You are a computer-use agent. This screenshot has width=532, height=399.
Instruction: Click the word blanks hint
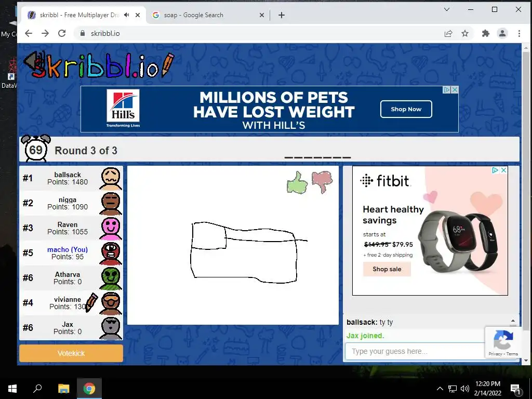317,157
